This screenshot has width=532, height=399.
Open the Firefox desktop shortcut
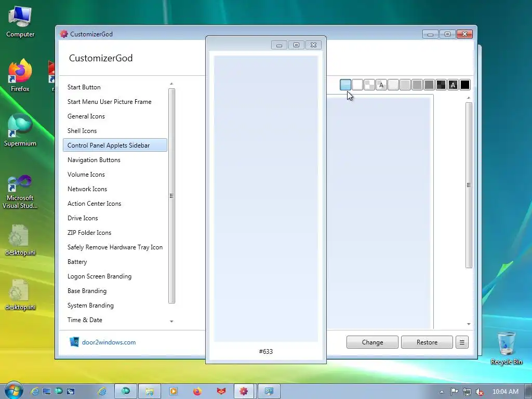pos(20,75)
